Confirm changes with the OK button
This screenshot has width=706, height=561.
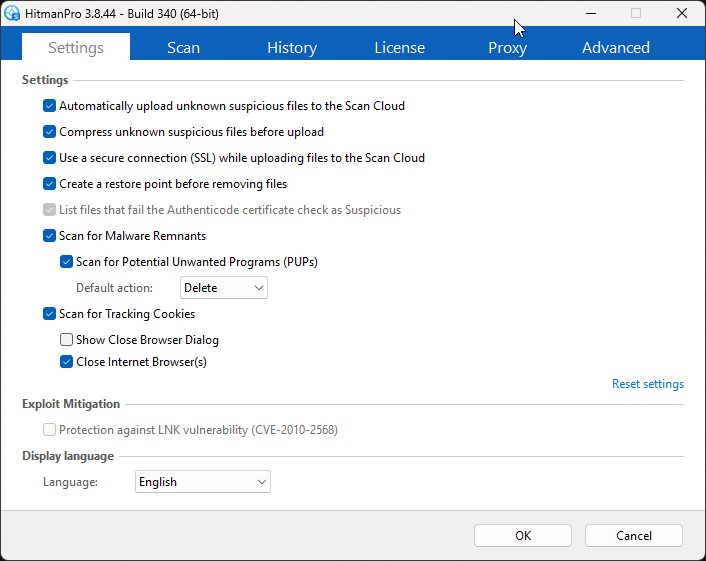pyautogui.click(x=523, y=536)
